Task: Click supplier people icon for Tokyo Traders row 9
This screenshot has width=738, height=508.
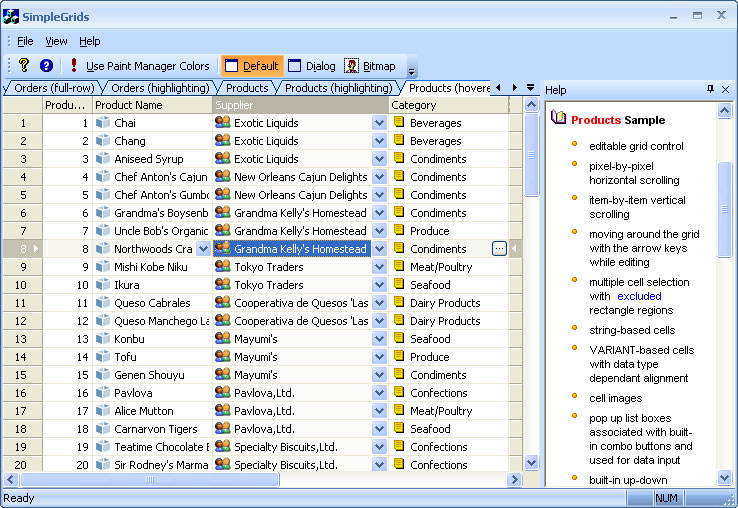Action: click(x=223, y=266)
